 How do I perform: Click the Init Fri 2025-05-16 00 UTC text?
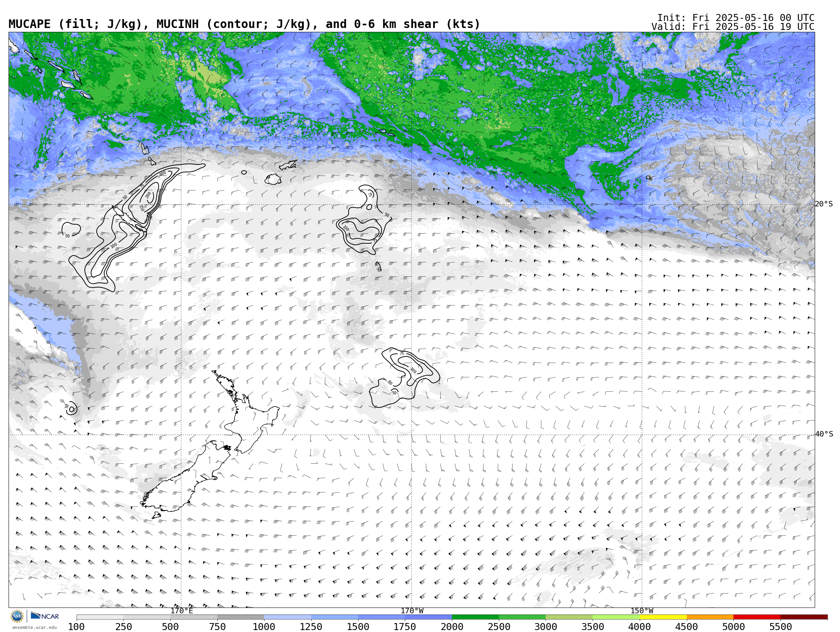[736, 18]
